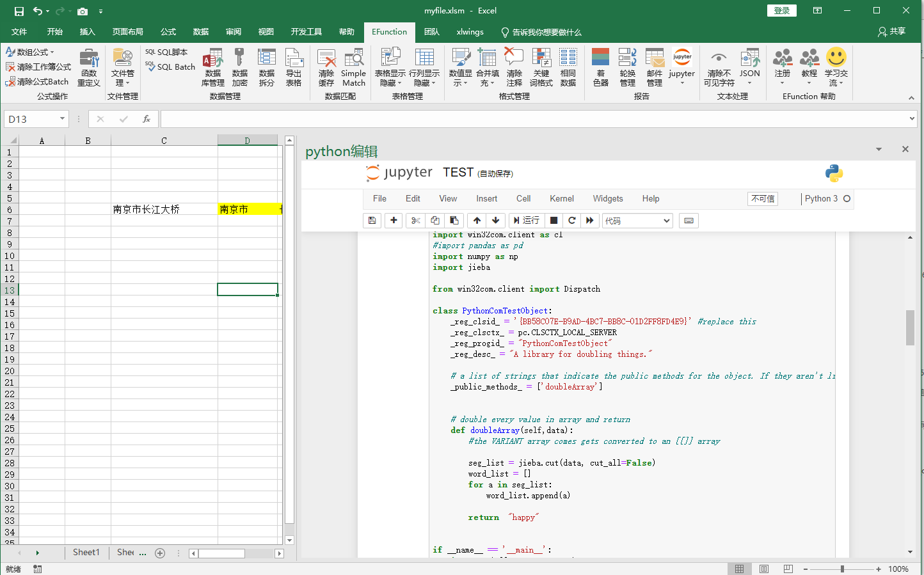This screenshot has width=924, height=575.
Task: Open the Jupyter Kernel menu
Action: point(562,199)
